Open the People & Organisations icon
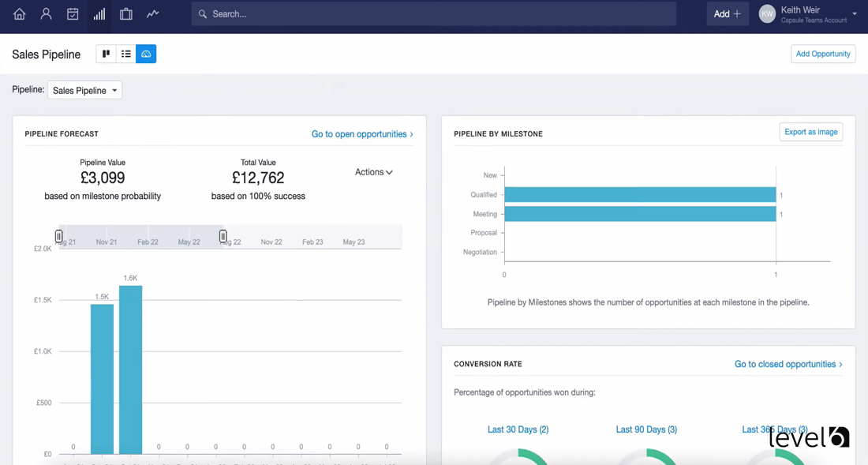 [46, 14]
